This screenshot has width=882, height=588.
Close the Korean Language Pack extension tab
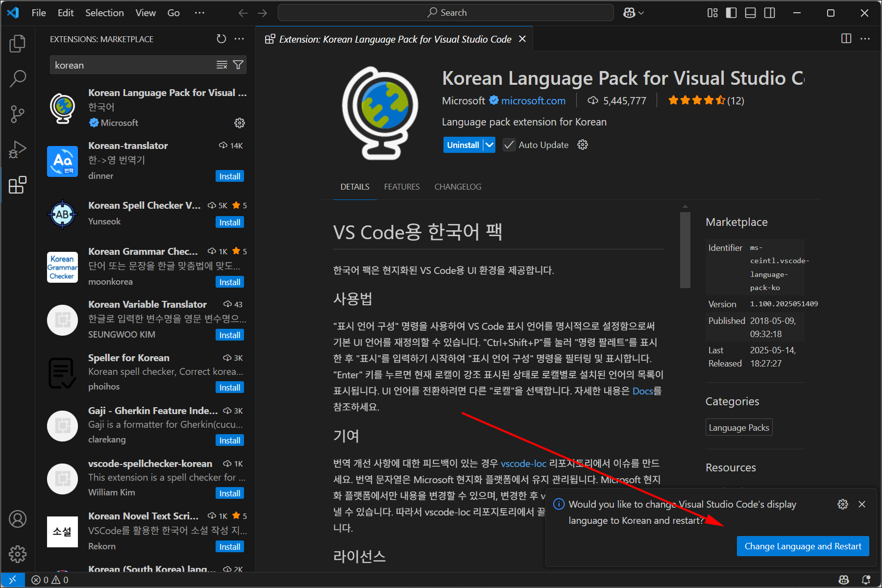click(x=522, y=39)
